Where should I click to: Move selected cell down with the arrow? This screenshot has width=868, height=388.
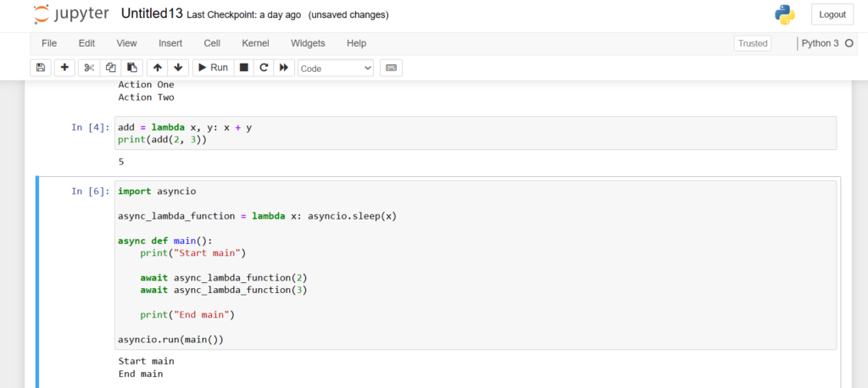pos(178,68)
